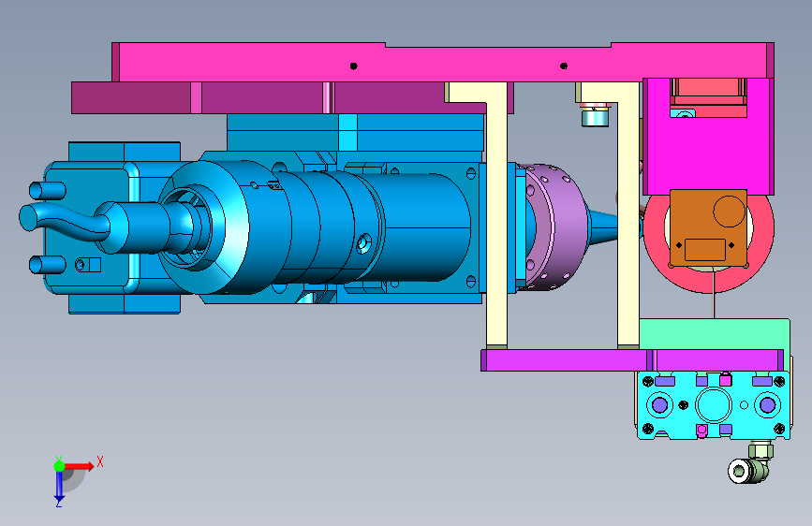Select the long magenta top beam

pyautogui.click(x=443, y=62)
